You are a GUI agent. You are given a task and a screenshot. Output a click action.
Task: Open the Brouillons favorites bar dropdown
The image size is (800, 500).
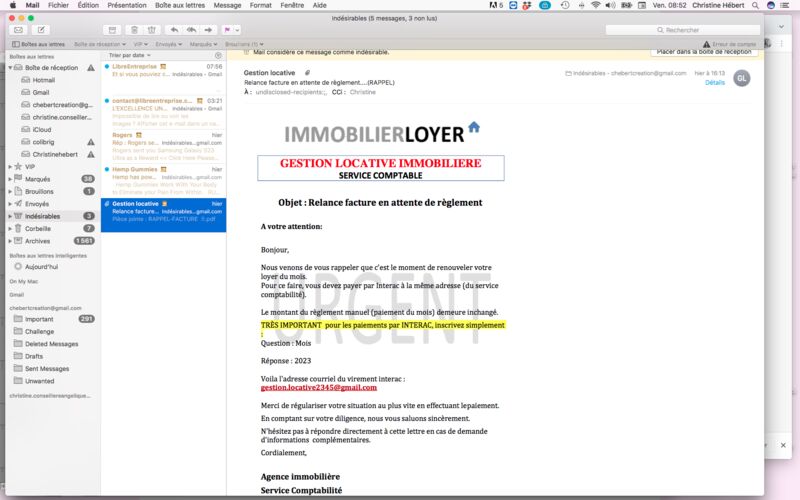244,44
